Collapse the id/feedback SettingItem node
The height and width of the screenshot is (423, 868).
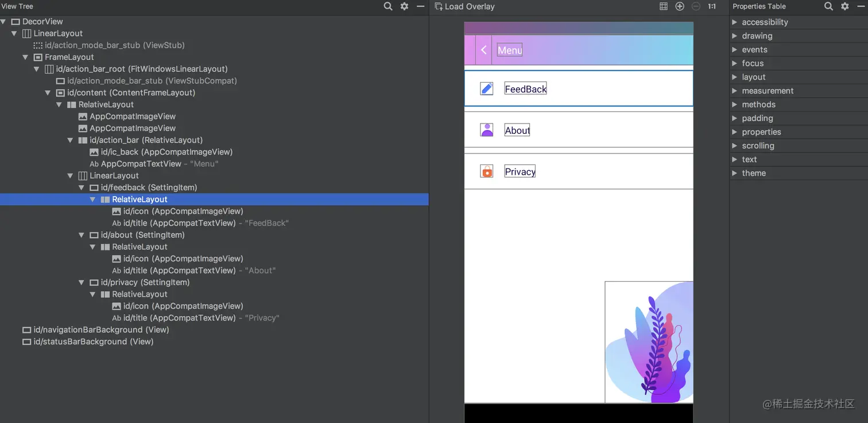pos(81,187)
